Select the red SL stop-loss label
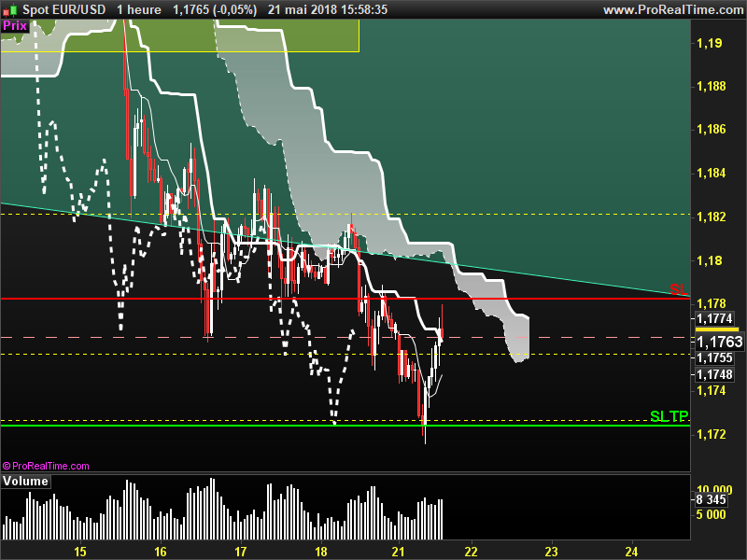747x560 pixels. 679,289
